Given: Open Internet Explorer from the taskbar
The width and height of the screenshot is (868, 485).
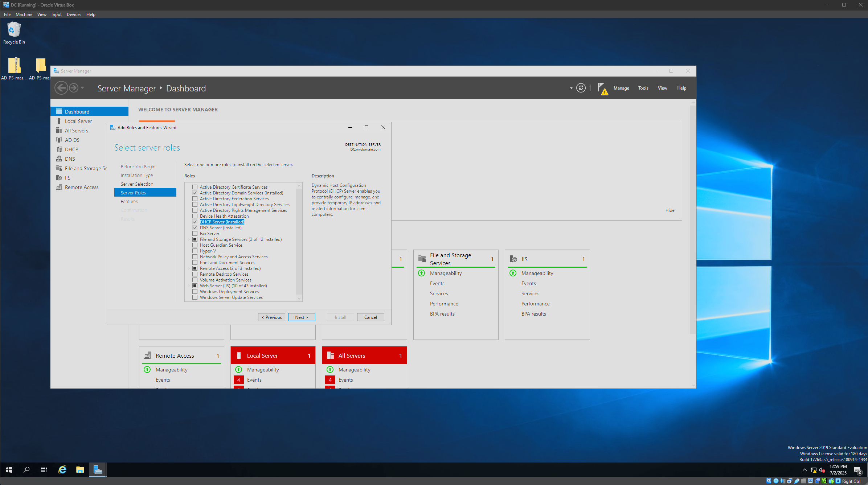Looking at the screenshot, I should tap(62, 470).
